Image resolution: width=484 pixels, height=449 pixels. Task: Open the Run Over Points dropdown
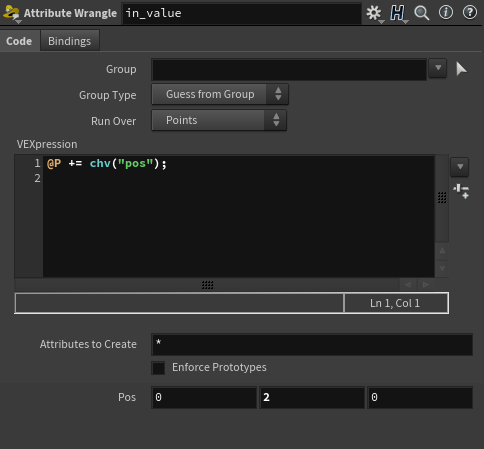tap(219, 120)
